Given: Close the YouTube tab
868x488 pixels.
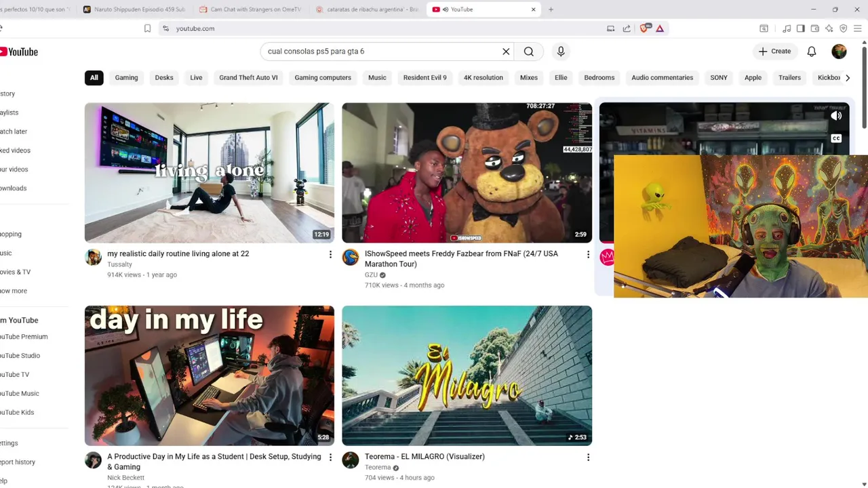Looking at the screenshot, I should pyautogui.click(x=533, y=9).
